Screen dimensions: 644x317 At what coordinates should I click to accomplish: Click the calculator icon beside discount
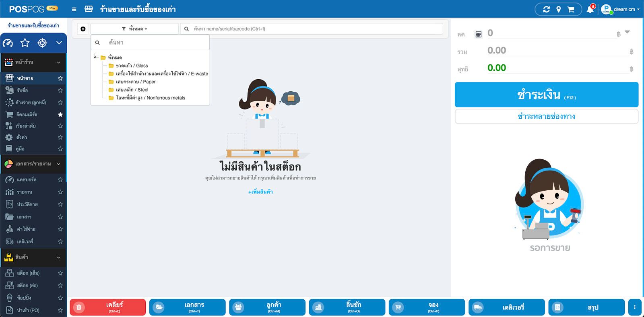pyautogui.click(x=479, y=34)
